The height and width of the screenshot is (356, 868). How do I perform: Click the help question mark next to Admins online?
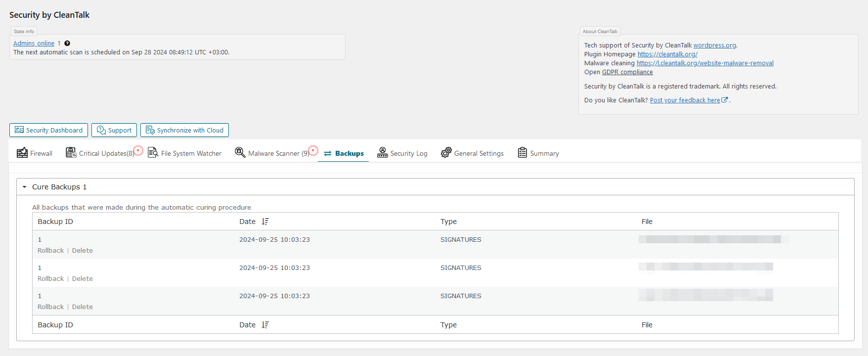pyautogui.click(x=67, y=44)
